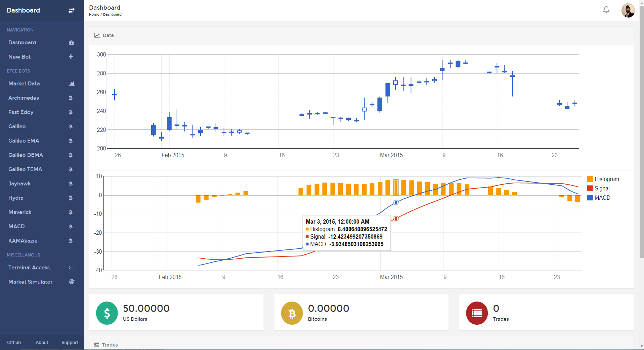
Task: Click the Support footer link
Action: point(70,342)
